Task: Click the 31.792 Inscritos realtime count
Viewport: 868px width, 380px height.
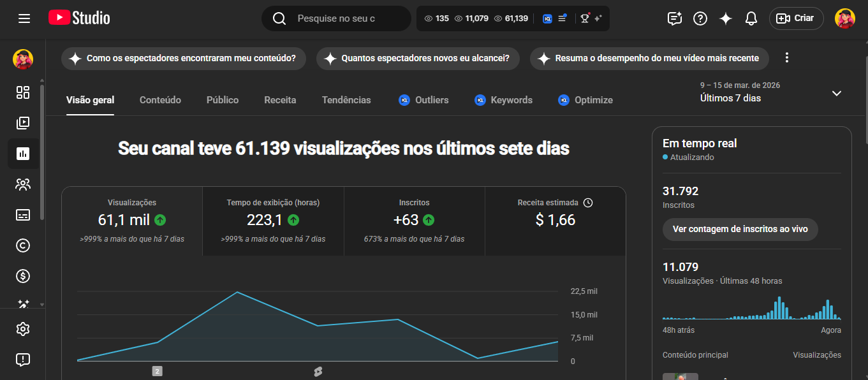Action: [680, 191]
